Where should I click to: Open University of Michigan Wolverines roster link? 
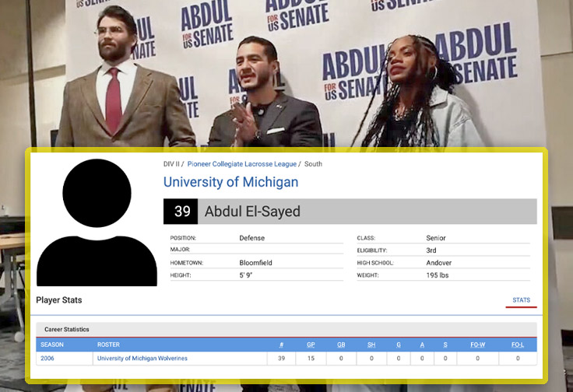click(142, 359)
